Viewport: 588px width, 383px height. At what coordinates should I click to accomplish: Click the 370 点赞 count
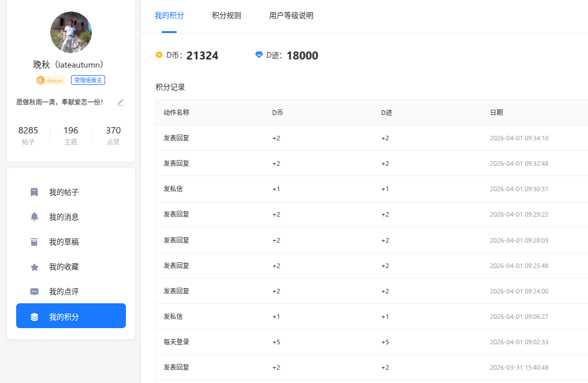coord(113,135)
